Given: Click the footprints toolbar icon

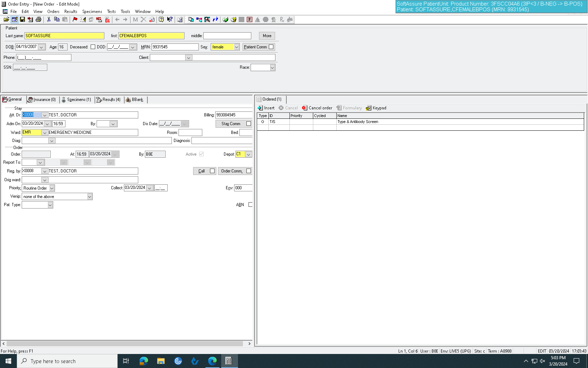Looking at the screenshot, I should point(215,20).
